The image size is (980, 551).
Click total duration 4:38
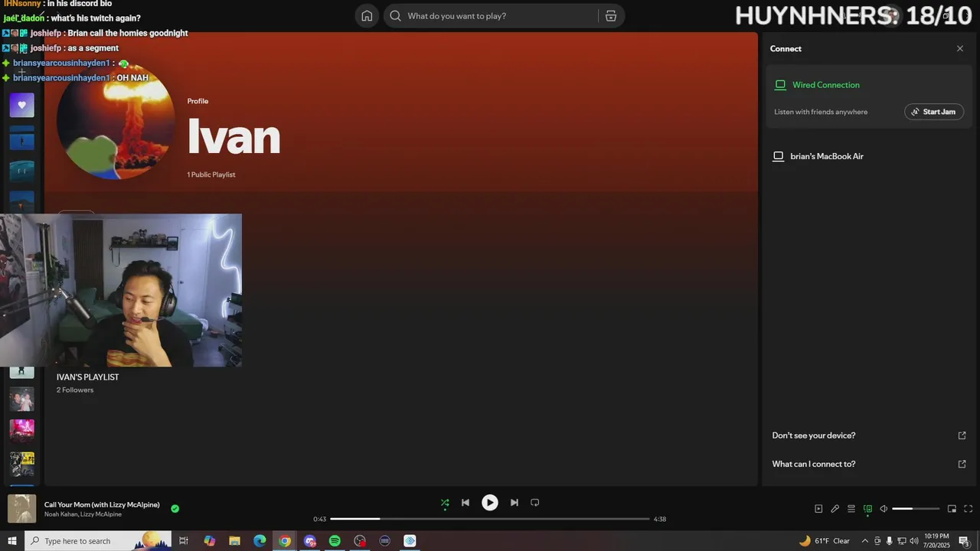(x=660, y=519)
